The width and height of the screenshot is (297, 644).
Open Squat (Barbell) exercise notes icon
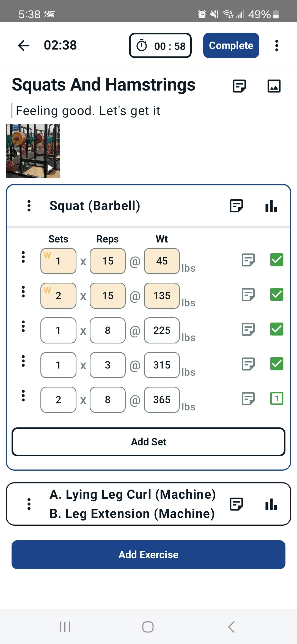236,206
